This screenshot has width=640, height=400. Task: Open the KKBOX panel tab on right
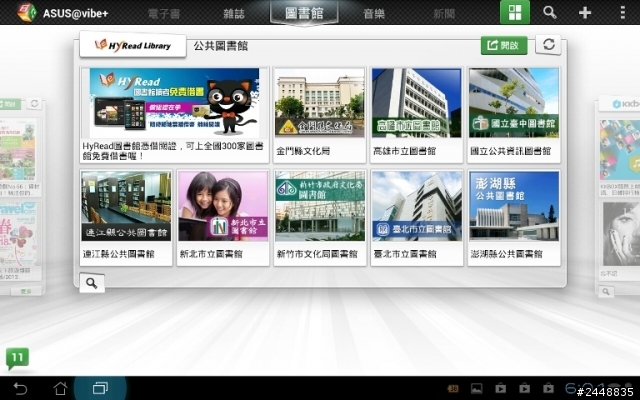(619, 104)
